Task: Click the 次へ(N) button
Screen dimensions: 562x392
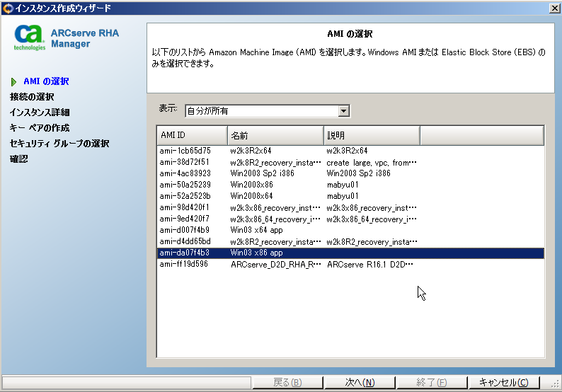Action: click(360, 382)
